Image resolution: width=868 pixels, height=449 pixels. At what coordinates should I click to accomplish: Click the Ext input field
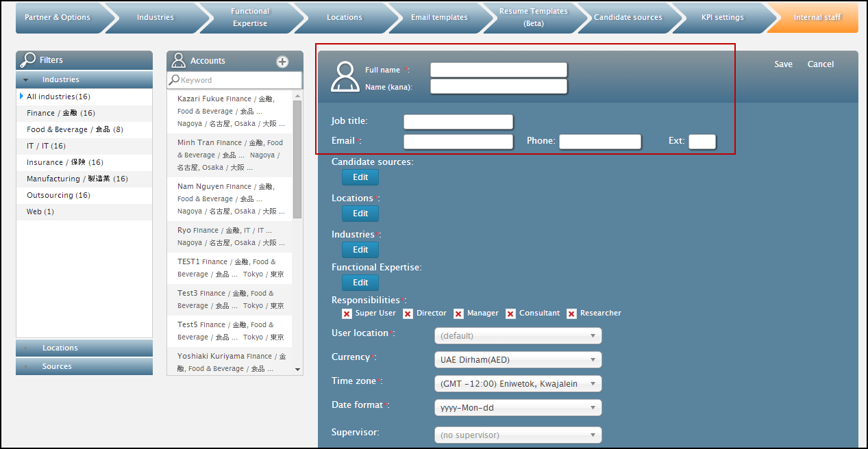[x=702, y=142]
